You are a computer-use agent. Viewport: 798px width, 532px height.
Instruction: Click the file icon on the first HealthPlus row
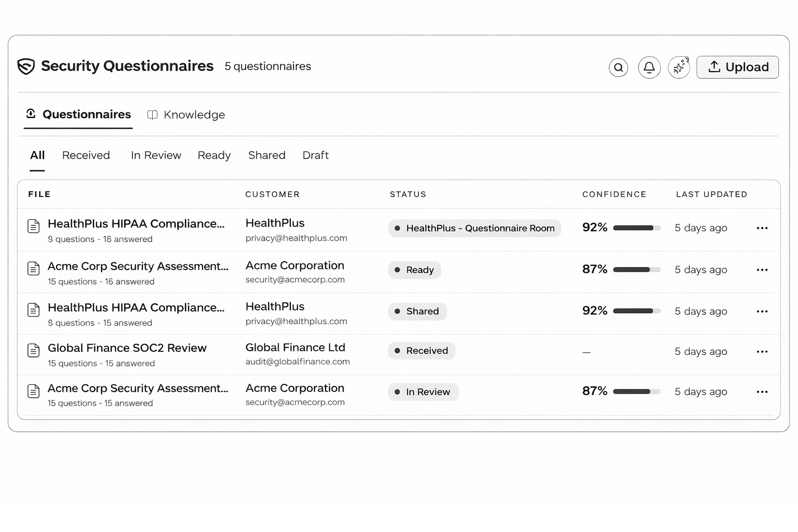(x=33, y=227)
